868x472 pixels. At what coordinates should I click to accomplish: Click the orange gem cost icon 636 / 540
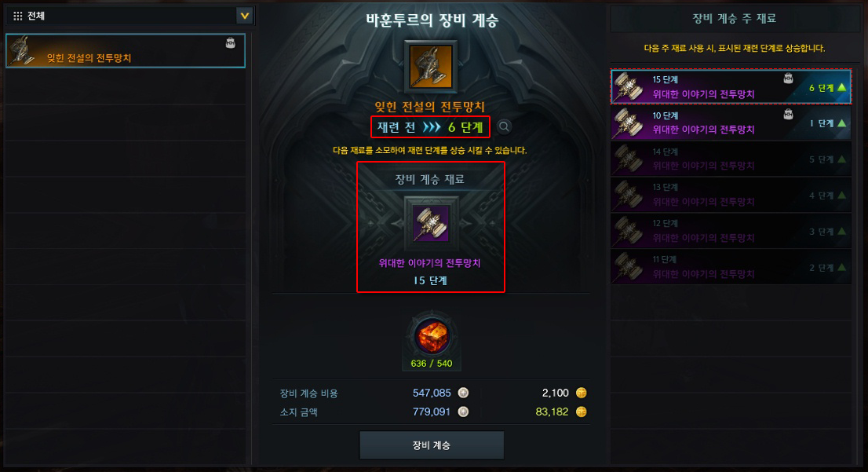[x=432, y=335]
